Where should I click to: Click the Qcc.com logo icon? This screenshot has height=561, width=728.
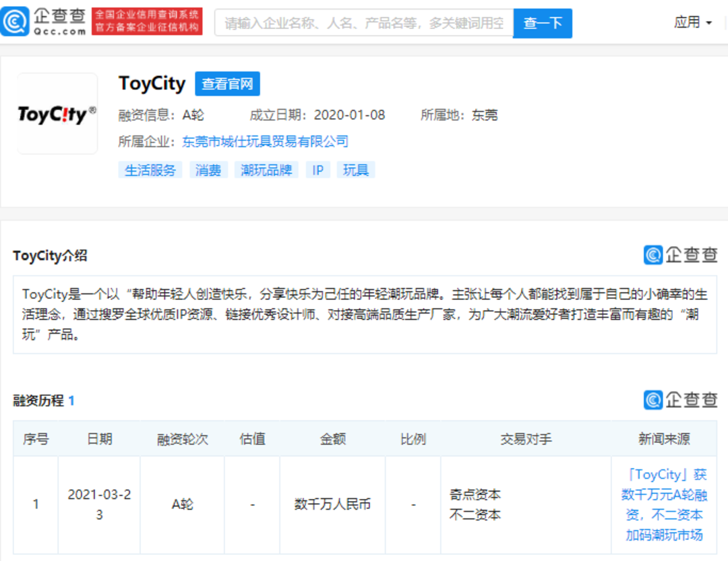point(15,22)
